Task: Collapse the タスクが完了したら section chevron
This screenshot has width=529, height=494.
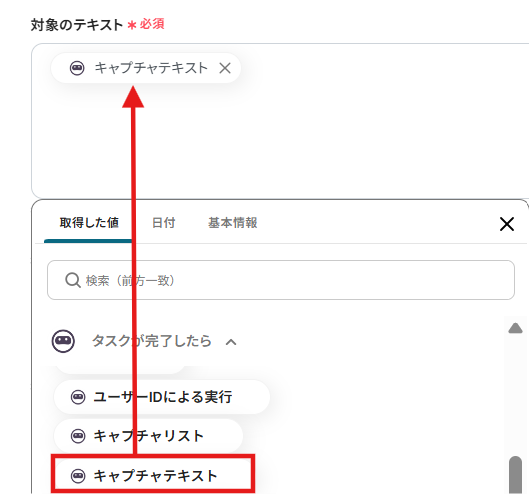Action: click(x=231, y=342)
